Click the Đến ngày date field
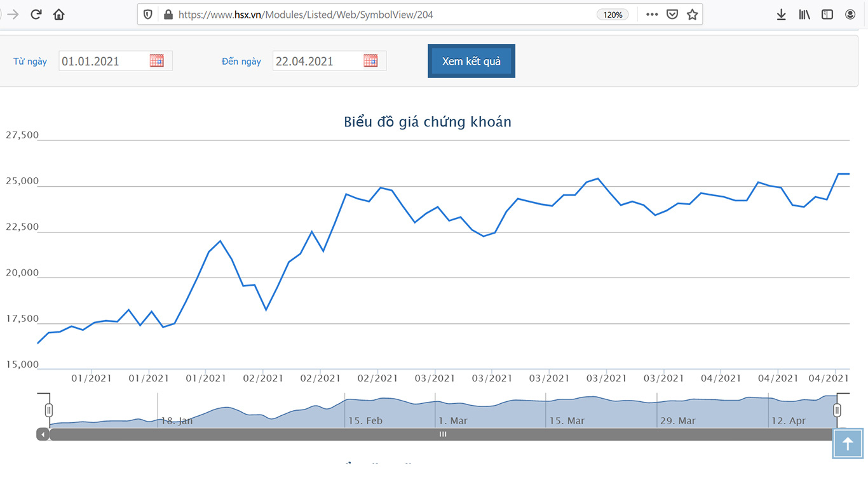Image resolution: width=868 pixels, height=487 pixels. [x=329, y=61]
